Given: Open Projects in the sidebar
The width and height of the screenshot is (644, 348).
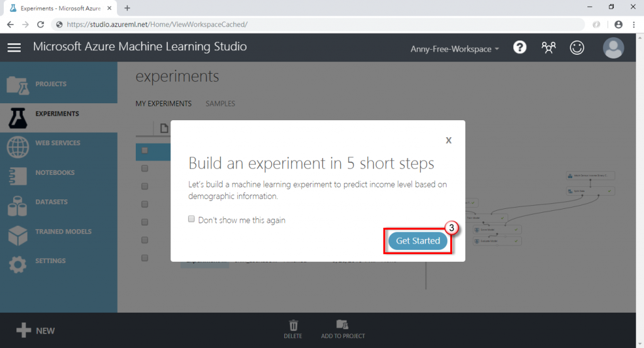Looking at the screenshot, I should click(58, 84).
